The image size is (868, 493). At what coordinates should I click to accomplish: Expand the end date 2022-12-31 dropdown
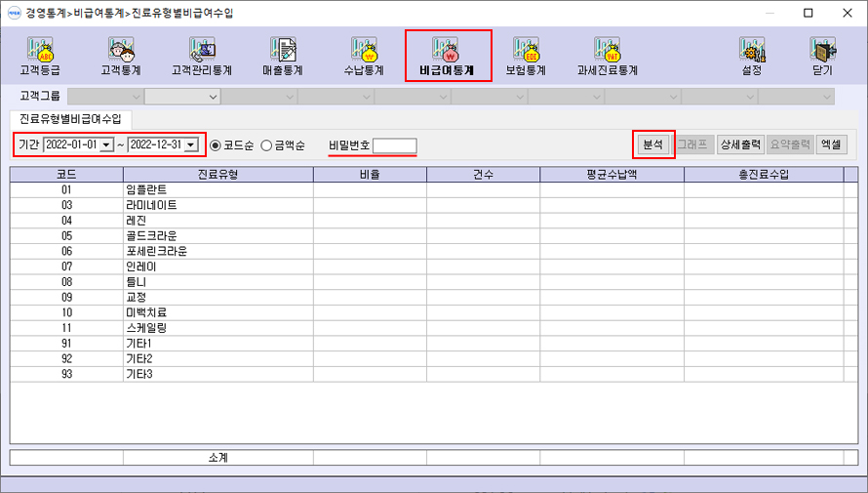191,144
